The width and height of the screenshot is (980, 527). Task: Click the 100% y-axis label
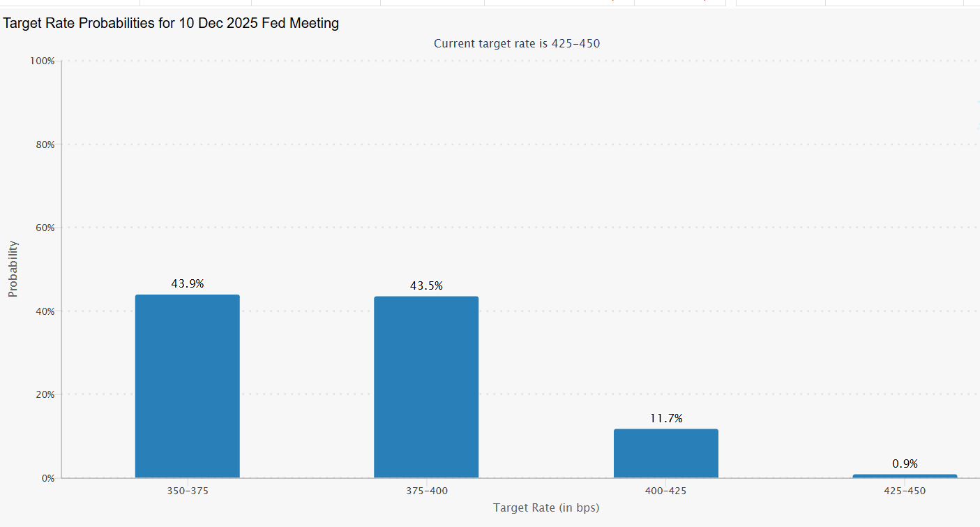click(x=42, y=61)
